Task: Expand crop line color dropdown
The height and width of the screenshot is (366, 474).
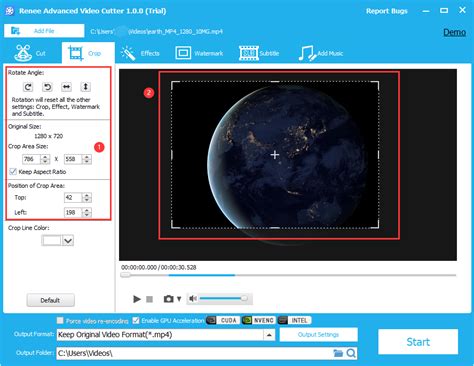Action: (x=68, y=241)
